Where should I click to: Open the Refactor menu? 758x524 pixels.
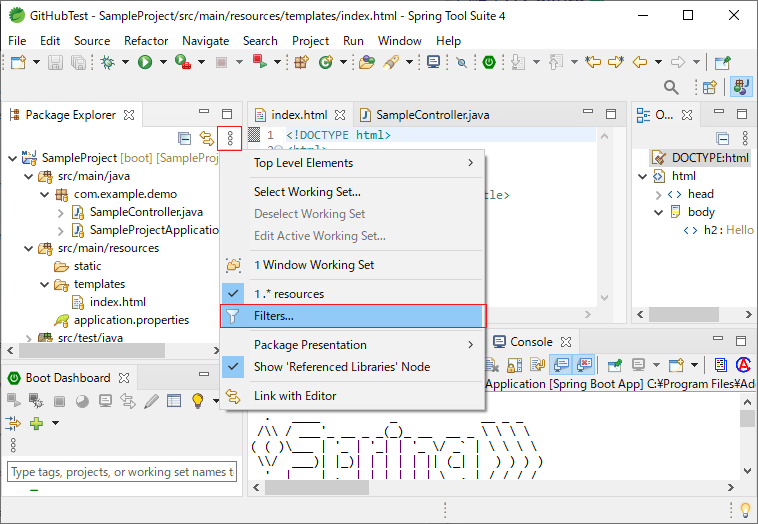pos(146,41)
